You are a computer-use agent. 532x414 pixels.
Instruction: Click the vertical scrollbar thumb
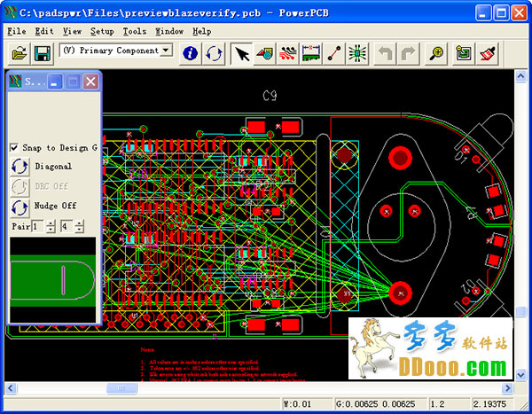520,311
